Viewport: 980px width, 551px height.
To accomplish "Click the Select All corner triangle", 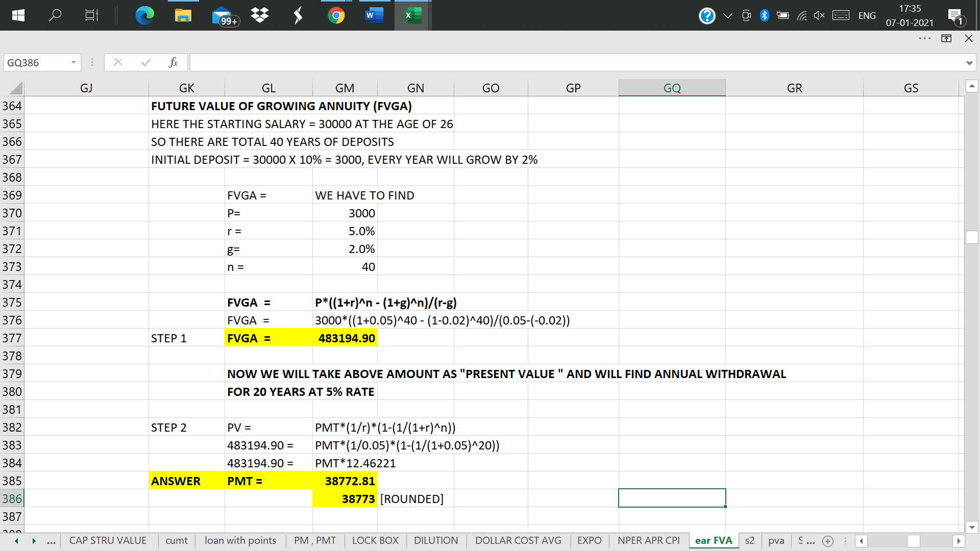I will pyautogui.click(x=16, y=88).
